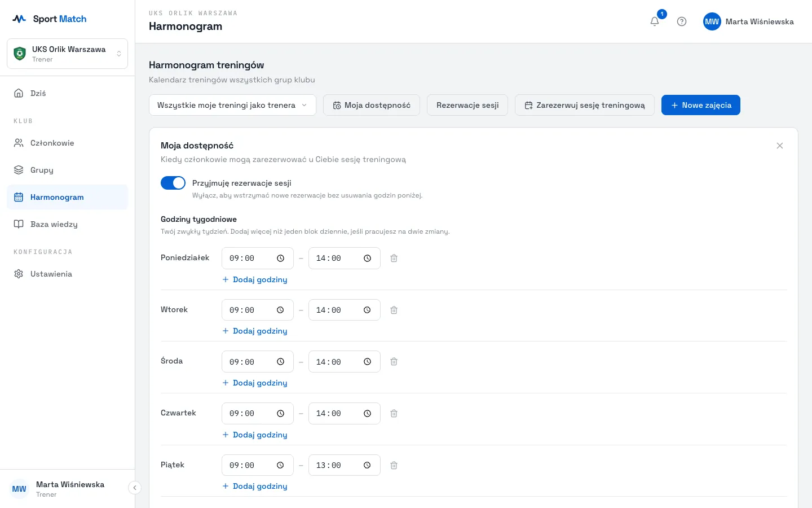812x508 pixels.
Task: Open Ustawienia in sidebar
Action: click(x=67, y=274)
